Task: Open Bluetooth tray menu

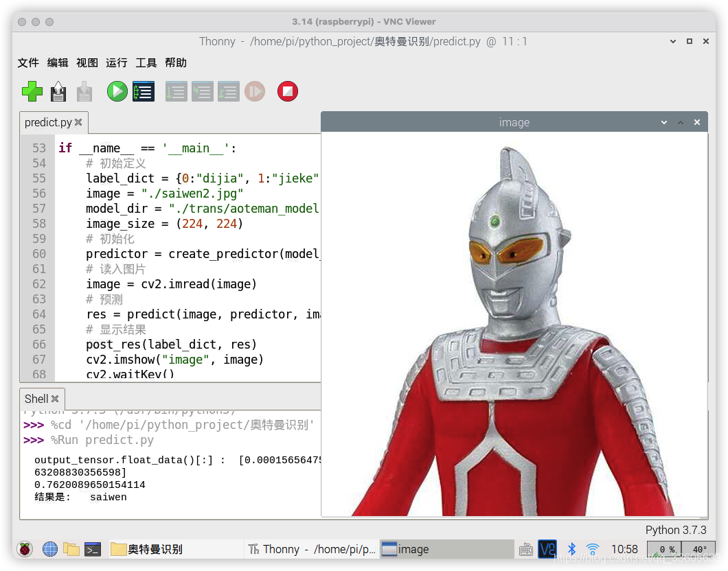Action: (x=572, y=549)
